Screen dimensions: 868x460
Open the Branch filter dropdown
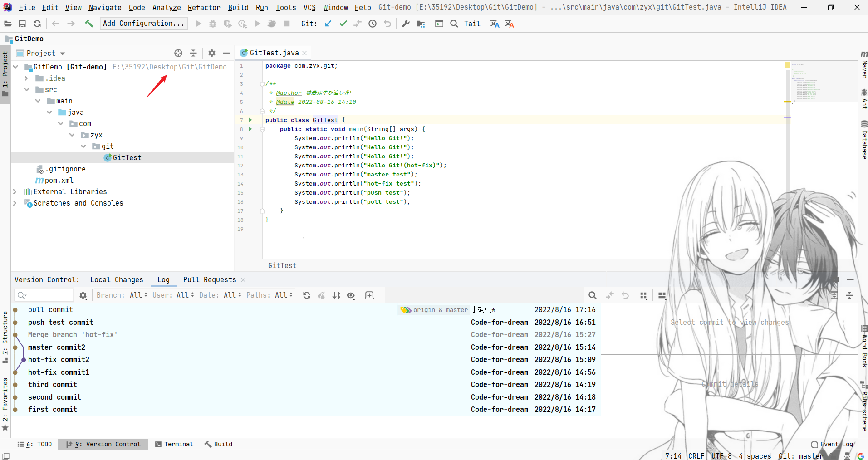click(x=122, y=295)
